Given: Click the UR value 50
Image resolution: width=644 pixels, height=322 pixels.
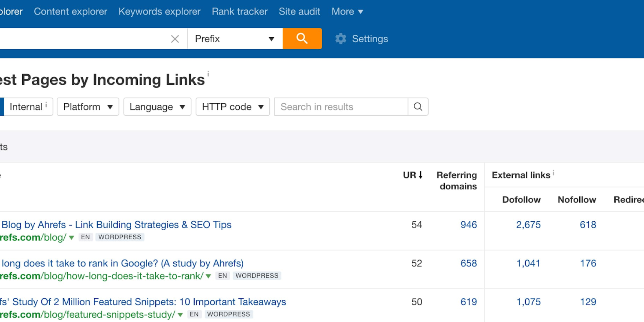Looking at the screenshot, I should [417, 302].
